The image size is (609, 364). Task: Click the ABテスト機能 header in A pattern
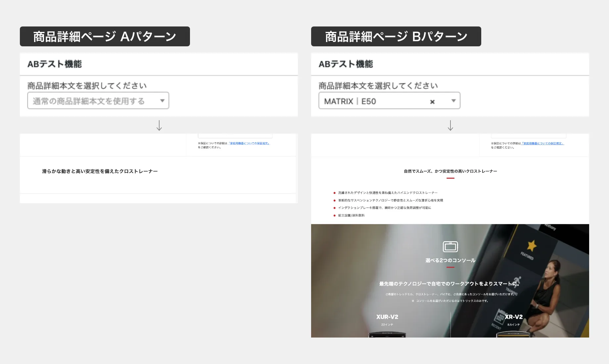tap(55, 64)
